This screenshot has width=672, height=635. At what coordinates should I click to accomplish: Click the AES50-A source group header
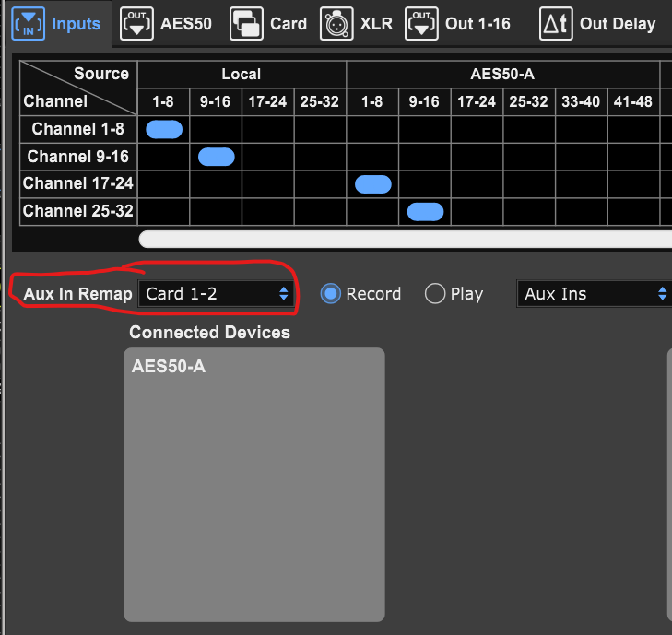(502, 74)
